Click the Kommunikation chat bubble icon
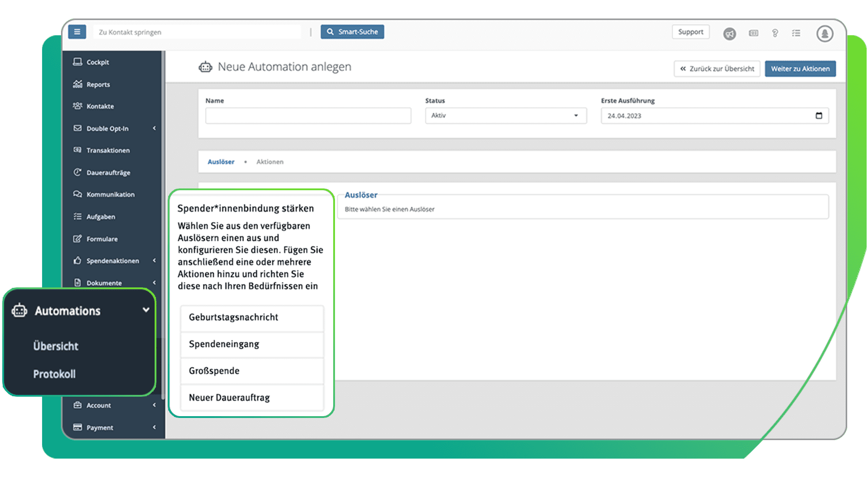 (78, 194)
